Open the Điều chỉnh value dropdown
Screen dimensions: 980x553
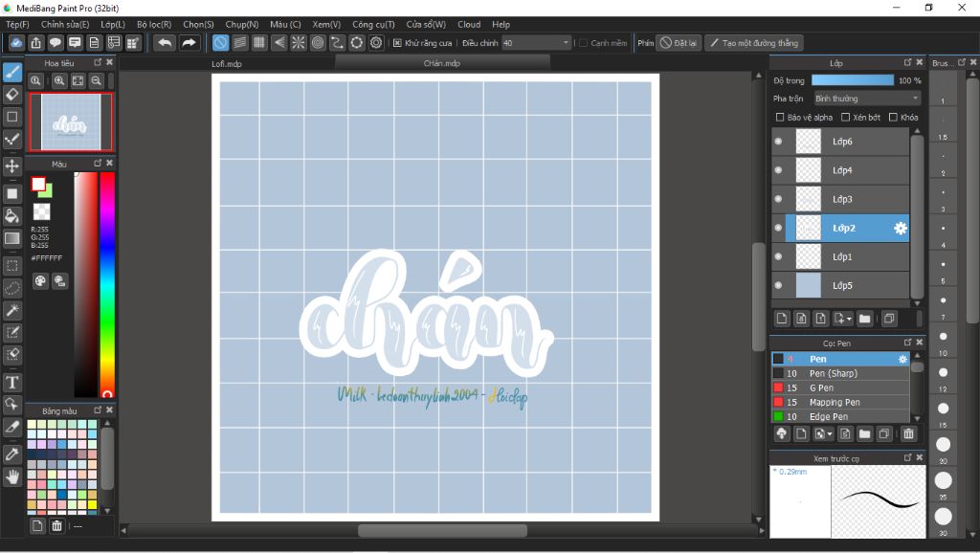point(536,43)
